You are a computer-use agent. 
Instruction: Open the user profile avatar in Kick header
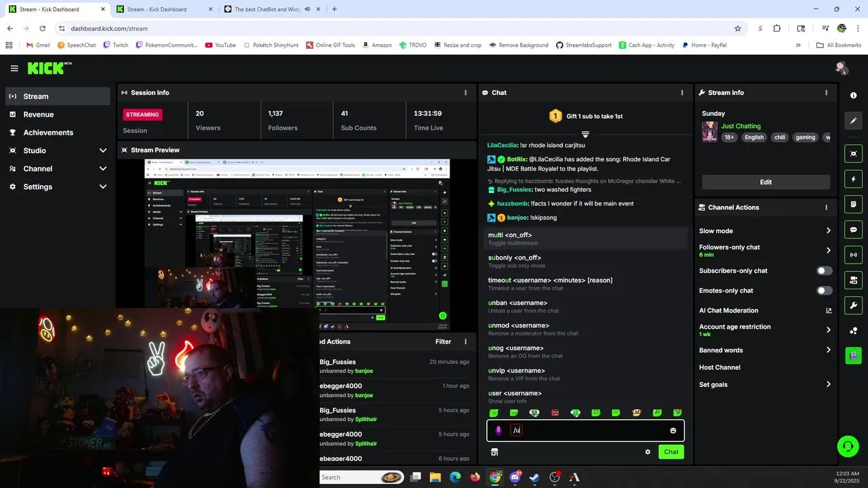tap(842, 68)
